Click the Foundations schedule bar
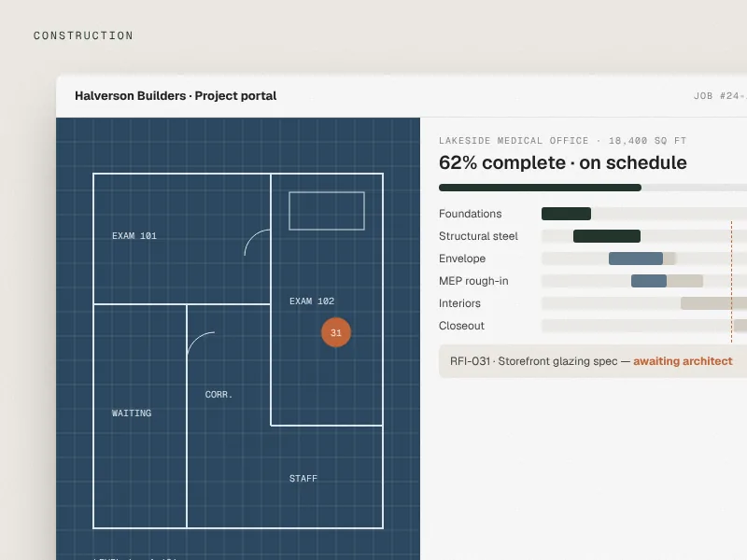747x560 pixels. (567, 214)
